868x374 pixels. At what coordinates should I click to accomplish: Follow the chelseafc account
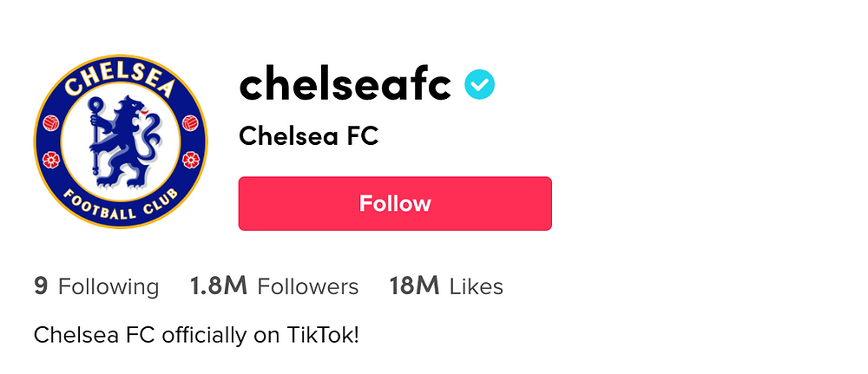(x=395, y=204)
